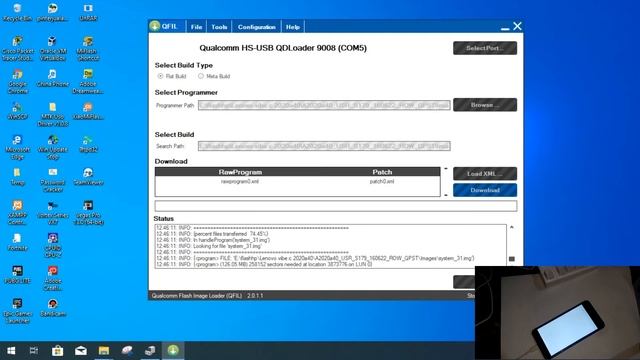Image resolution: width=640 pixels, height=360 pixels.
Task: Open the Help menu
Action: pyautogui.click(x=293, y=27)
